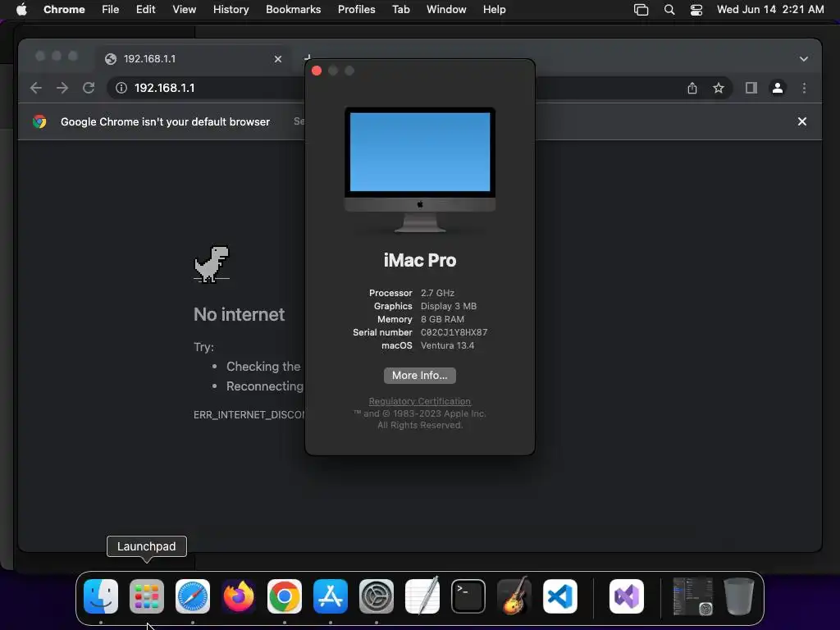This screenshot has height=630, width=840.
Task: Open the Bookmarks menu
Action: point(293,10)
